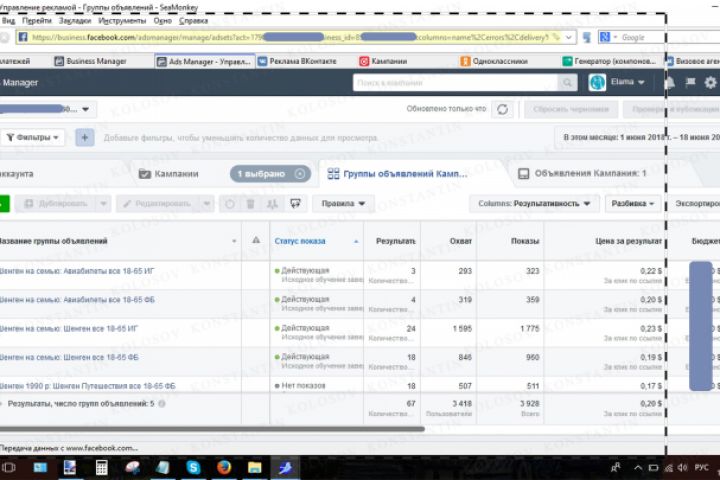Click the Редактировать button

click(x=158, y=203)
